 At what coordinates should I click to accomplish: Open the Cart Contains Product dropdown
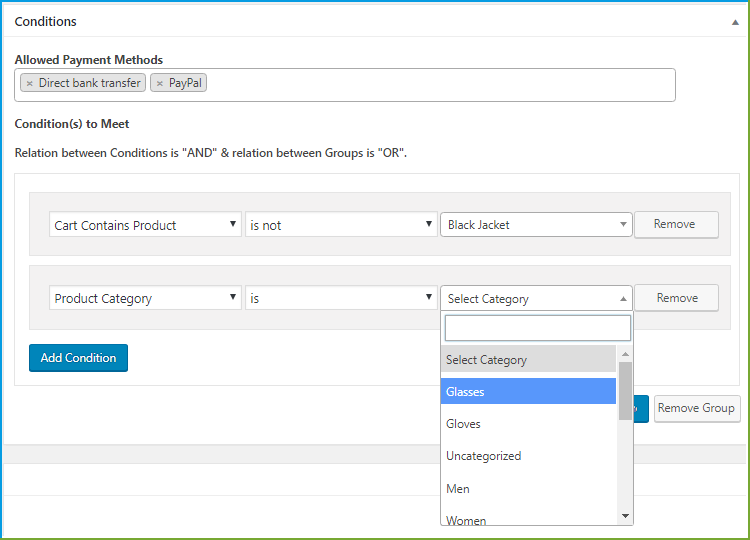pyautogui.click(x=145, y=225)
